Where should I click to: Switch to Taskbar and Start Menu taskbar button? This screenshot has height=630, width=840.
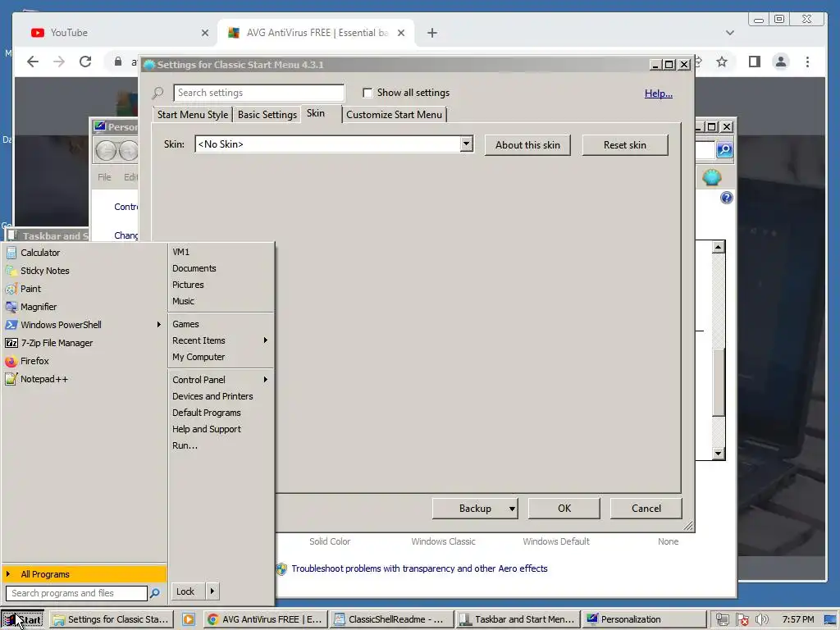coord(518,619)
